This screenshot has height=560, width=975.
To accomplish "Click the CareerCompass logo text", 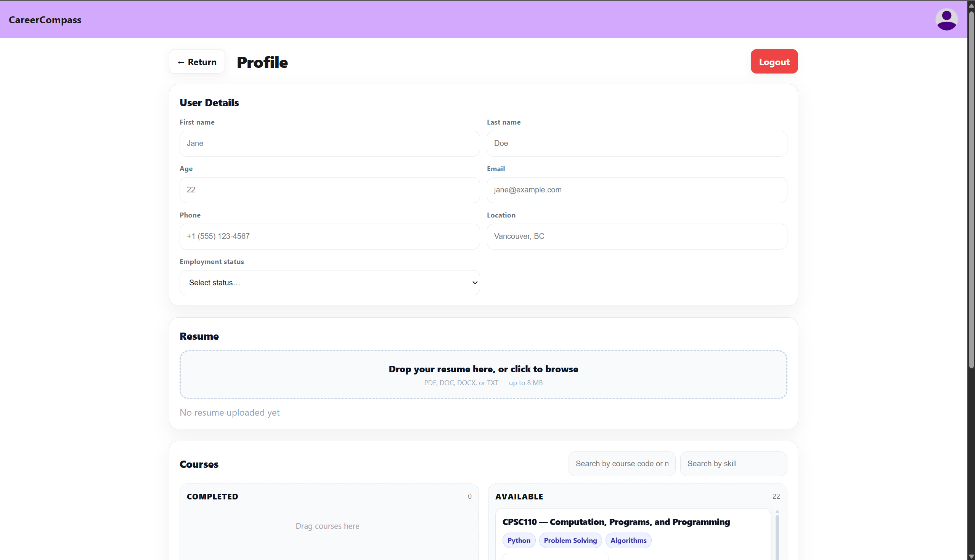I will pyautogui.click(x=45, y=19).
